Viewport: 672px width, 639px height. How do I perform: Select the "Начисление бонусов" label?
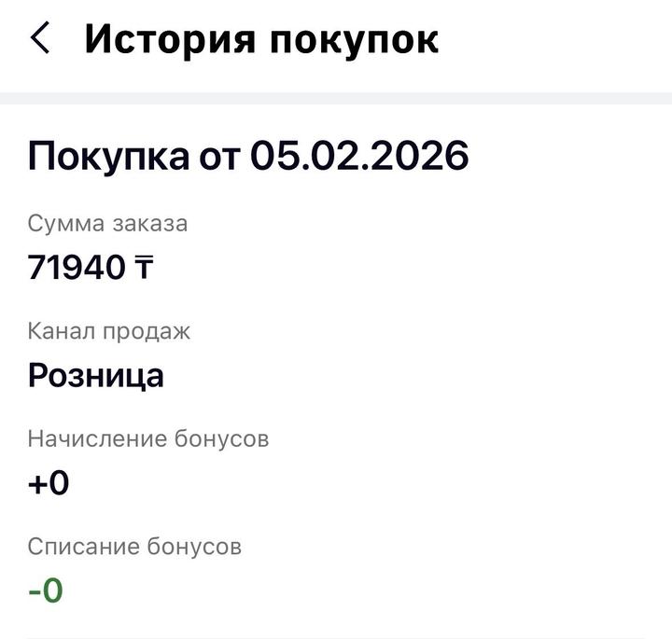coord(148,438)
